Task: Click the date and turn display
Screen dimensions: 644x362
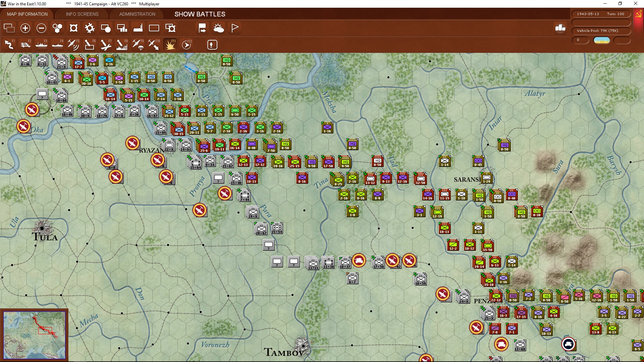Action: pyautogui.click(x=600, y=14)
